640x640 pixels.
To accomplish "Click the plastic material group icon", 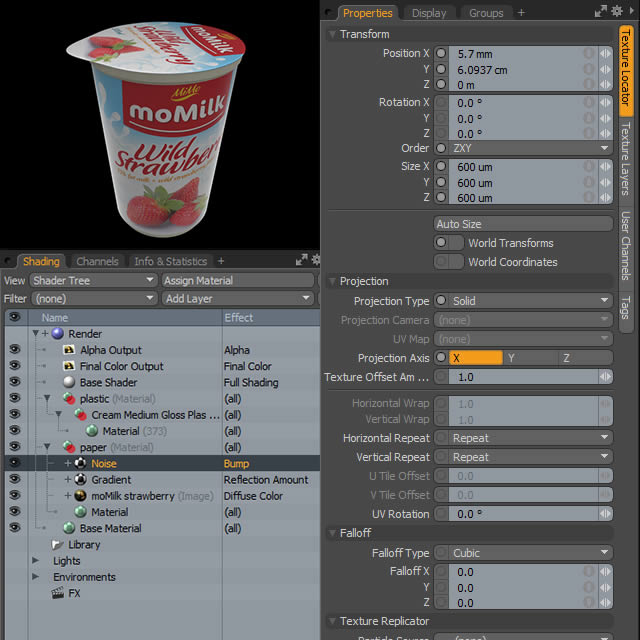I will (x=69, y=399).
